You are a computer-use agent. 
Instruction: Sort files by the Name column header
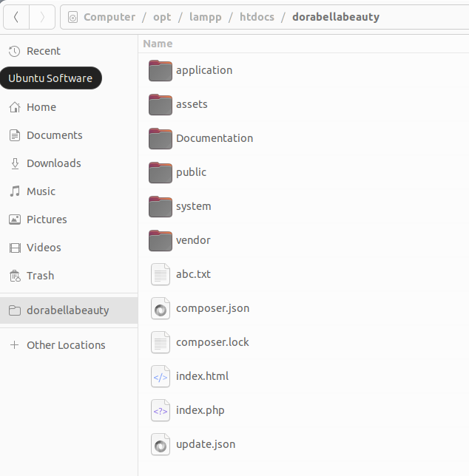point(158,44)
